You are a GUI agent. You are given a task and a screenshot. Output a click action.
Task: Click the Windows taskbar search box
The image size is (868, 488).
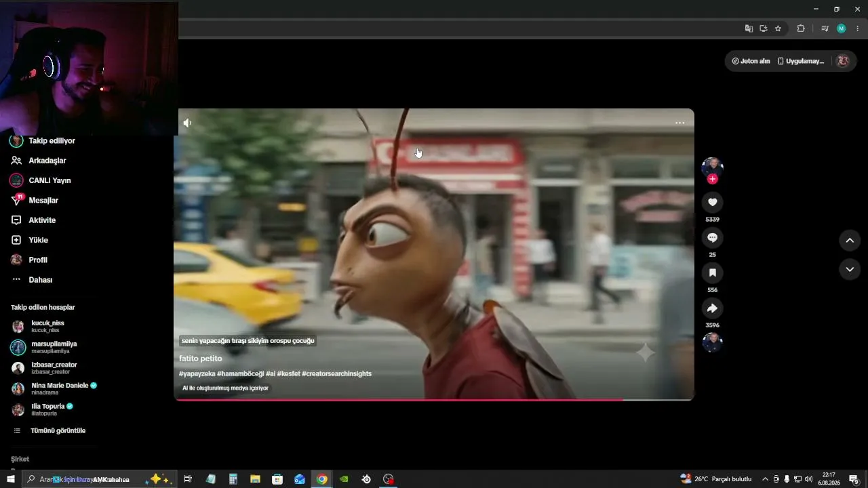coord(98,479)
